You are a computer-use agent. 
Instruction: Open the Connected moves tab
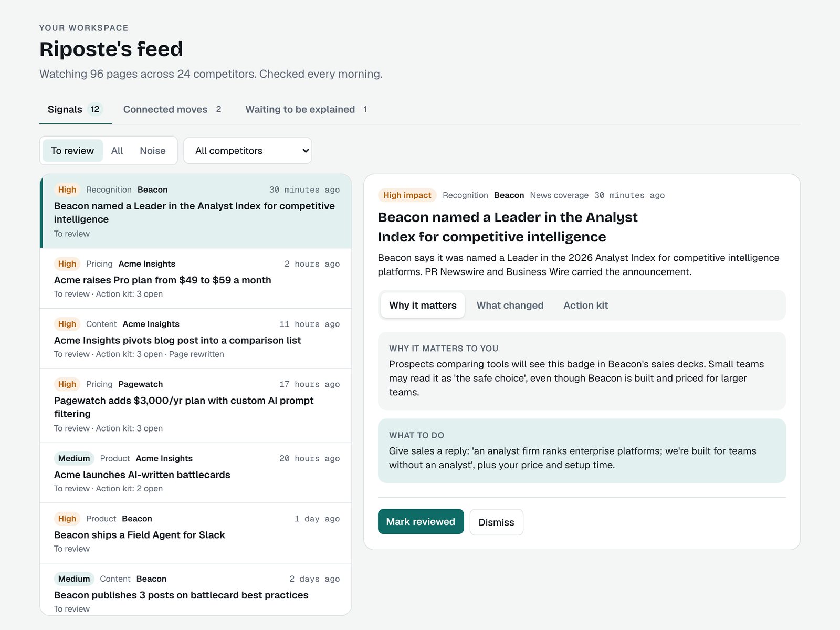(x=172, y=109)
